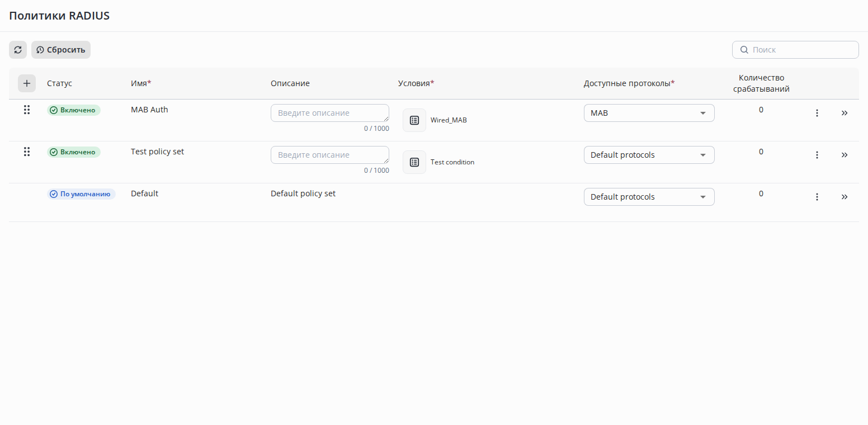This screenshot has height=425, width=868.
Task: Open the Test condition editor icon
Action: pyautogui.click(x=414, y=162)
